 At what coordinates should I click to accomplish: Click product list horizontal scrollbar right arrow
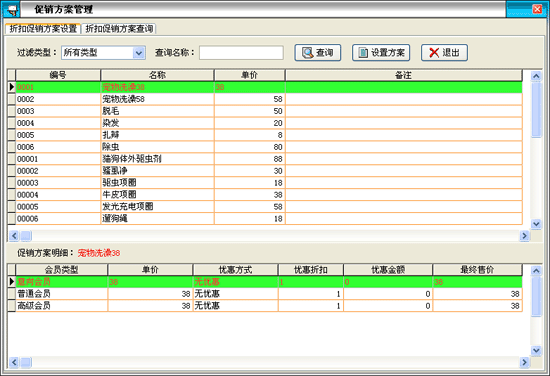click(x=524, y=236)
